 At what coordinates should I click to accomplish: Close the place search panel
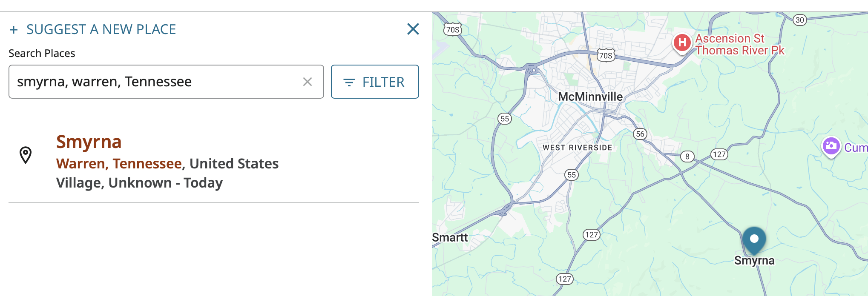pos(413,29)
